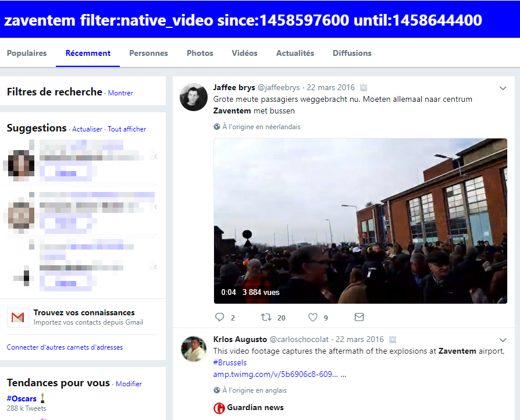Click Trouvez vos connaissances

[84, 312]
